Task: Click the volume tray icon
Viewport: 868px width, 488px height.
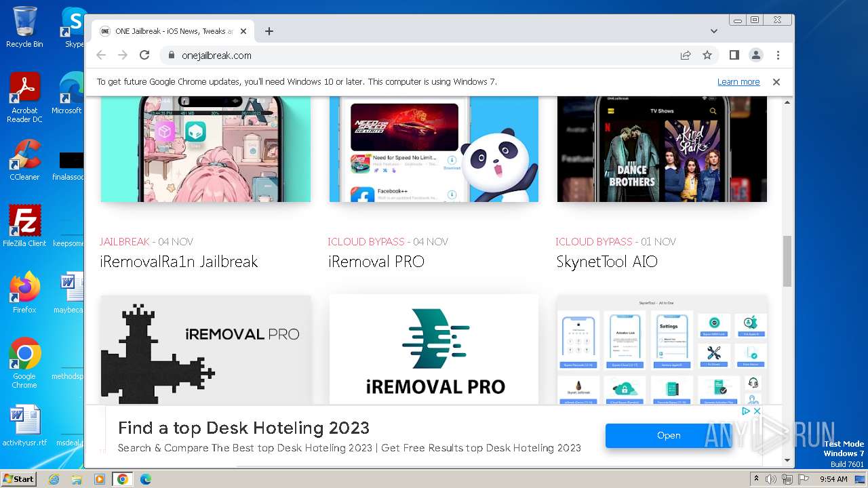Action: coord(771,479)
